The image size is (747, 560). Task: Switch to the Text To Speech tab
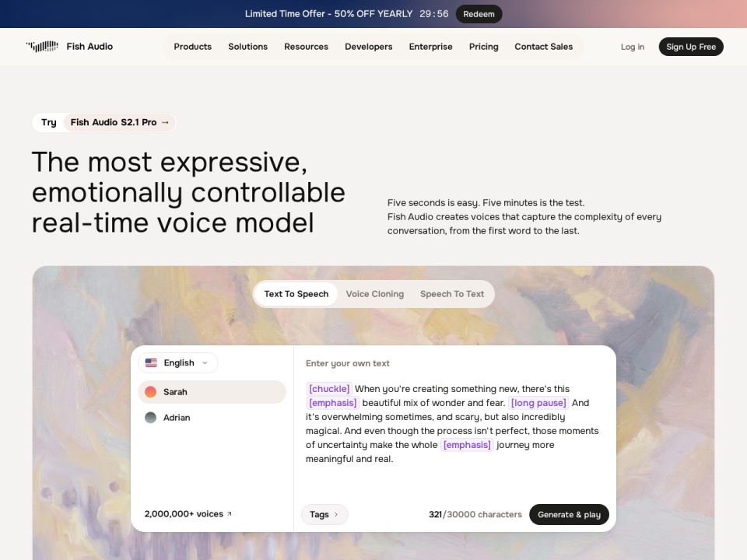[x=296, y=294]
